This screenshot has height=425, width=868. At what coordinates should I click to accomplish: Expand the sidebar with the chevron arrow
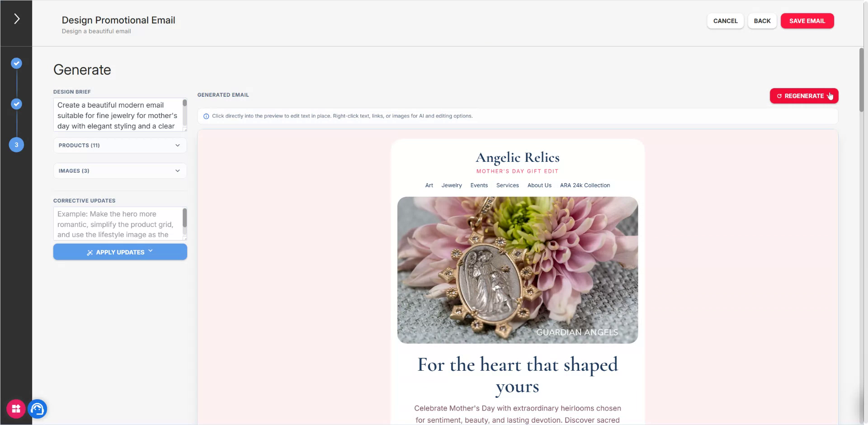[17, 19]
